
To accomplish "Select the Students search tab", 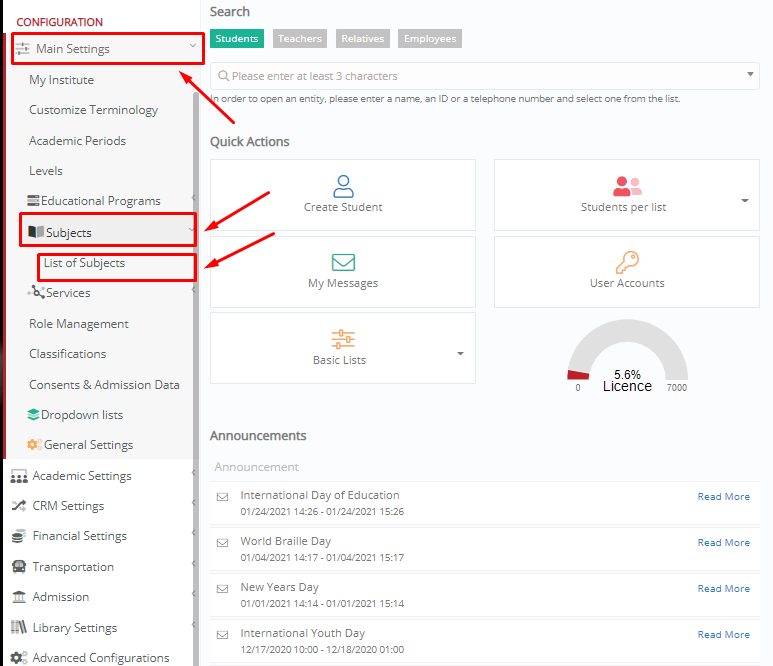I will (237, 38).
